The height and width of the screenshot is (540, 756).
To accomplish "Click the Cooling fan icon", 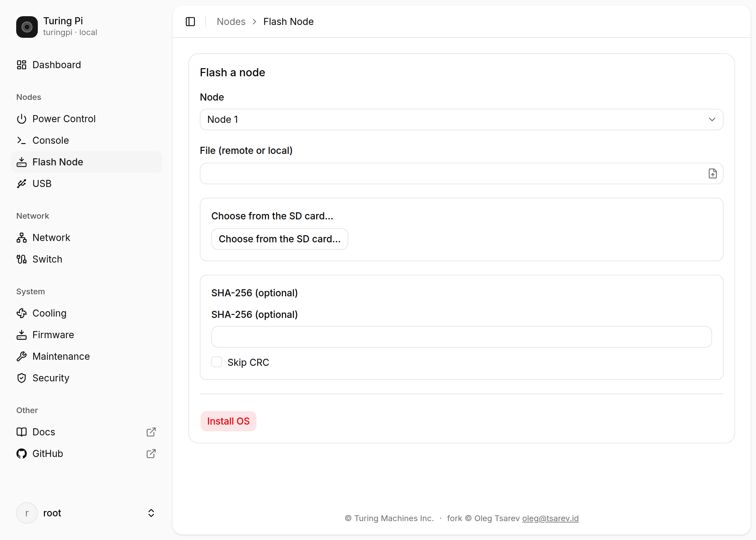I will pos(22,313).
